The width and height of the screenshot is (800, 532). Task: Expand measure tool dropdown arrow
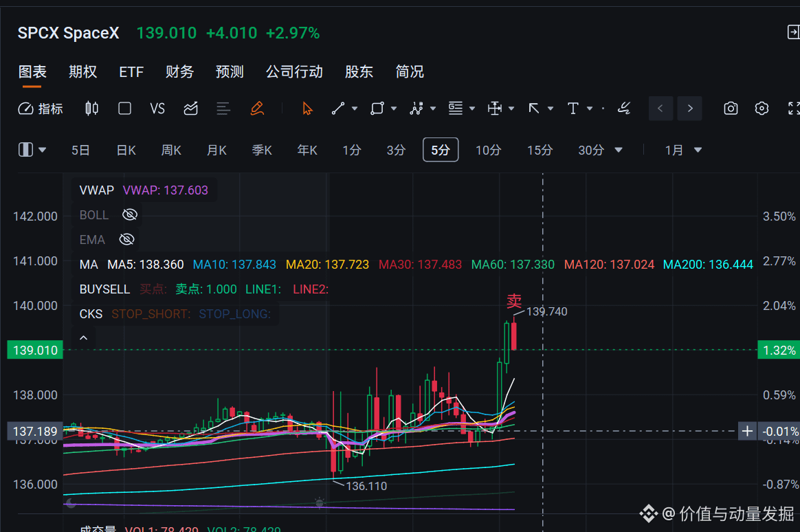coord(511,109)
